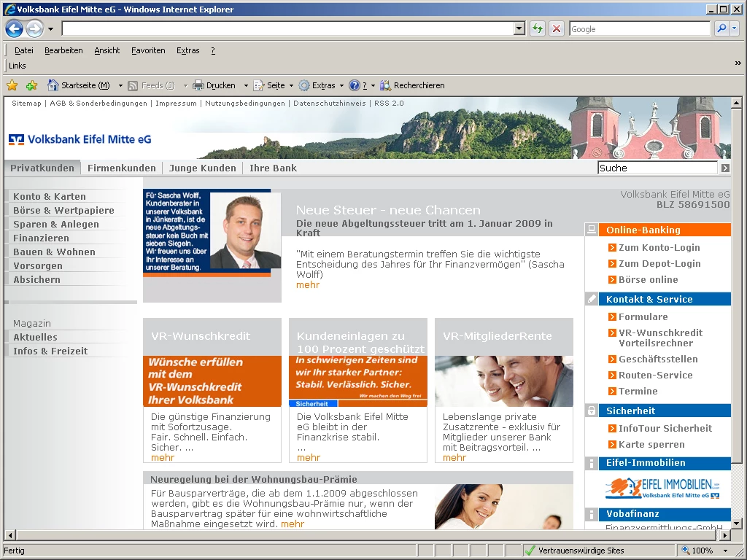The height and width of the screenshot is (560, 747).
Task: Switch to the Firmenkunden tab
Action: tap(122, 168)
